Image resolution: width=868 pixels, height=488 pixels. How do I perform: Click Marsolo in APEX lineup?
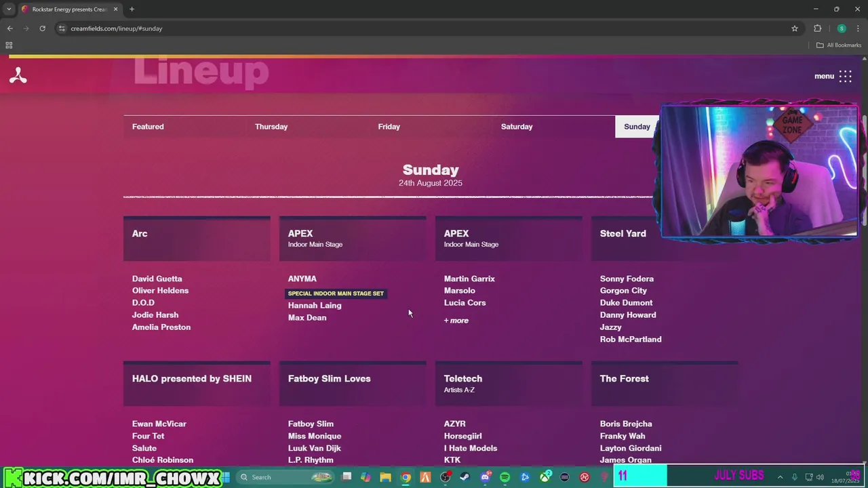[x=460, y=291]
